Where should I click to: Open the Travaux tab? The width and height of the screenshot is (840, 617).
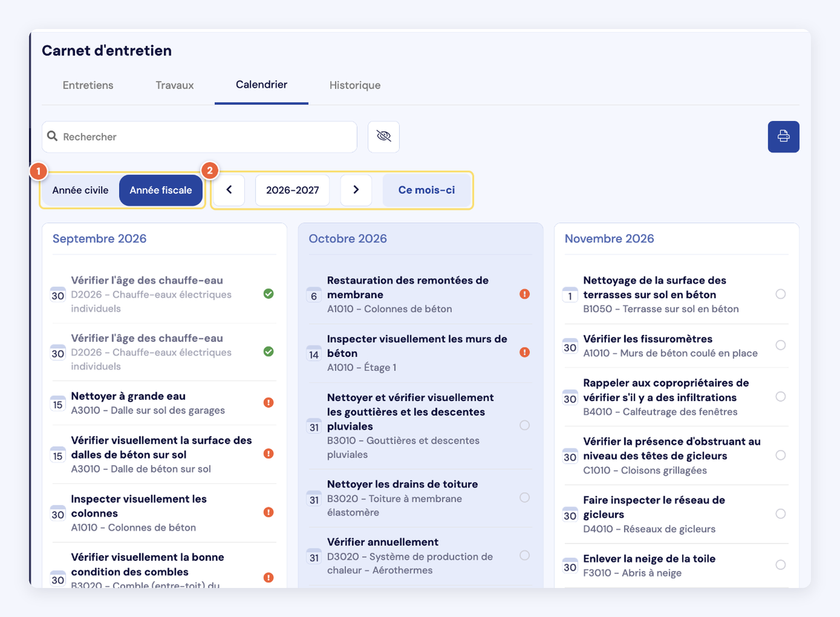click(x=175, y=85)
